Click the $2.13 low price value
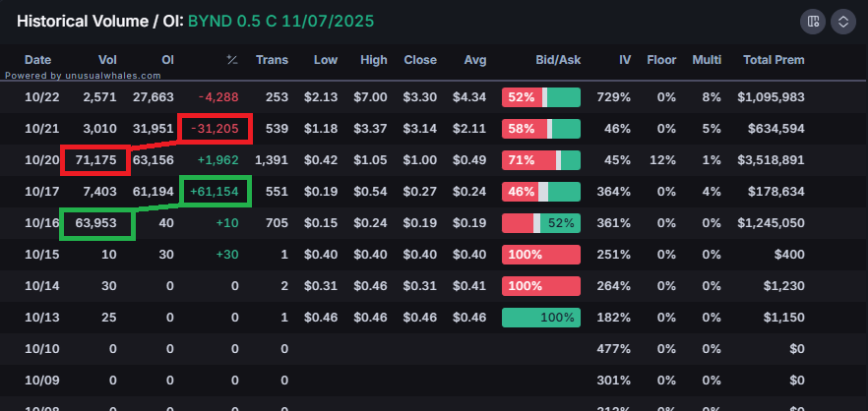Screen dimensions: 868x411 (x=321, y=97)
